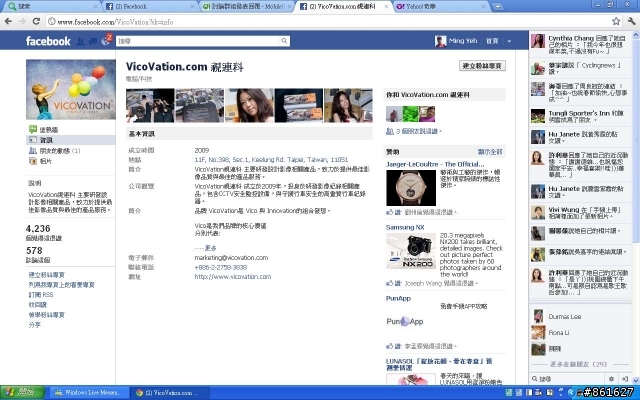The image size is (640, 400).
Task: Click the facebook logo
Action: click(48, 41)
